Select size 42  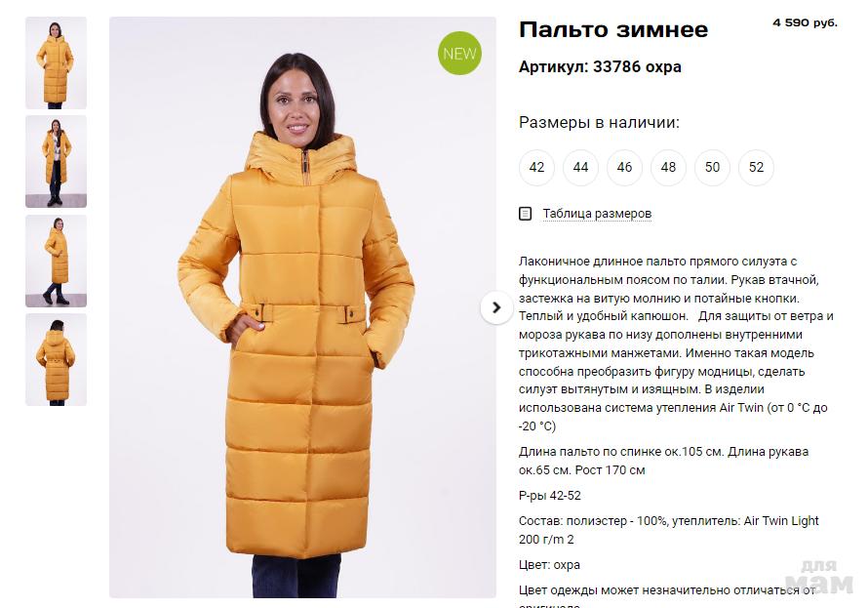(536, 167)
